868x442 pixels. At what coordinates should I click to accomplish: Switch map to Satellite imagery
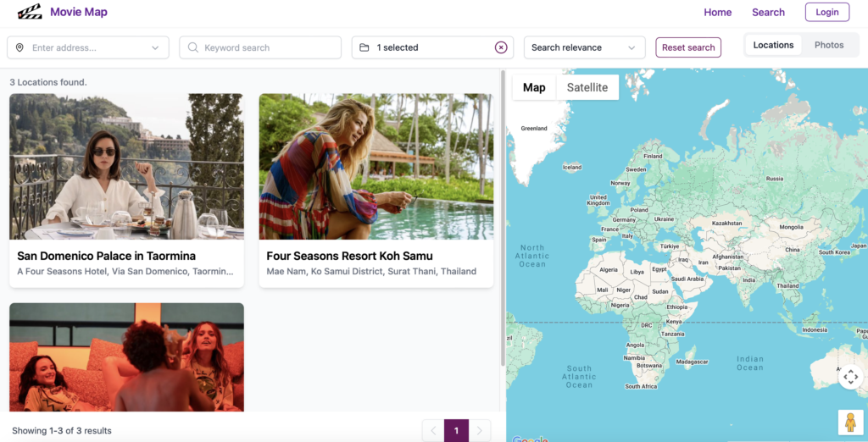(x=587, y=87)
